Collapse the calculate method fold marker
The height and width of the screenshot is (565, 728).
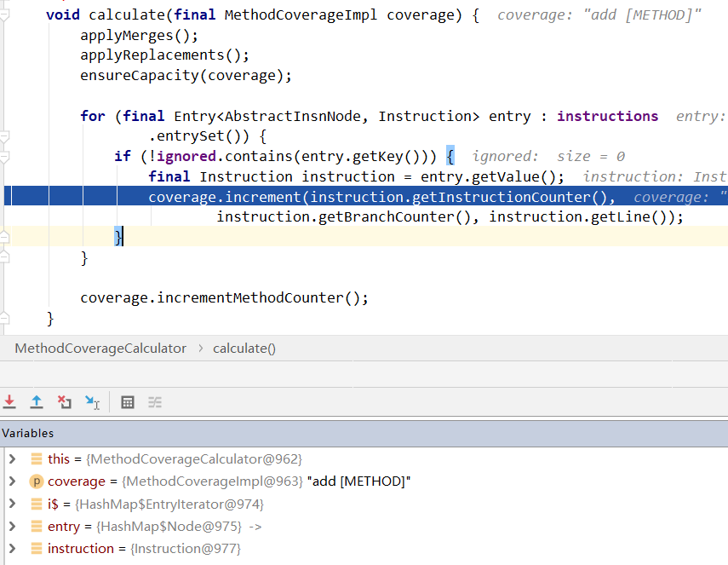coord(5,15)
